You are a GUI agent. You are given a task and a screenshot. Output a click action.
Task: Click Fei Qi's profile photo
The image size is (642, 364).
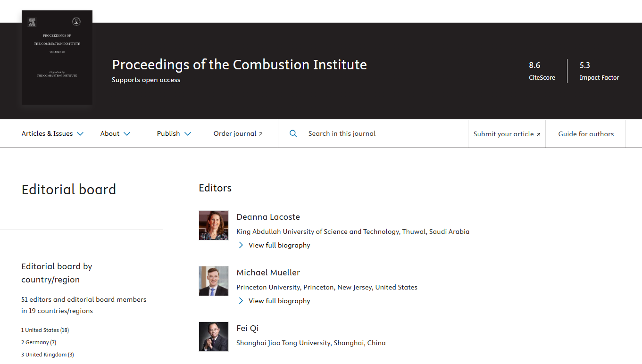[x=214, y=337]
